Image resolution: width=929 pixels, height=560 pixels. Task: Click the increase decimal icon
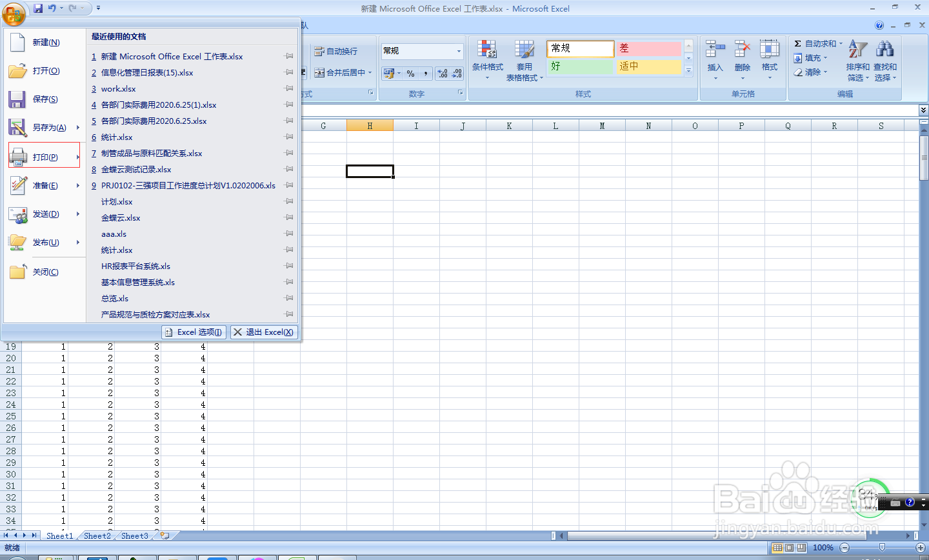tap(443, 74)
